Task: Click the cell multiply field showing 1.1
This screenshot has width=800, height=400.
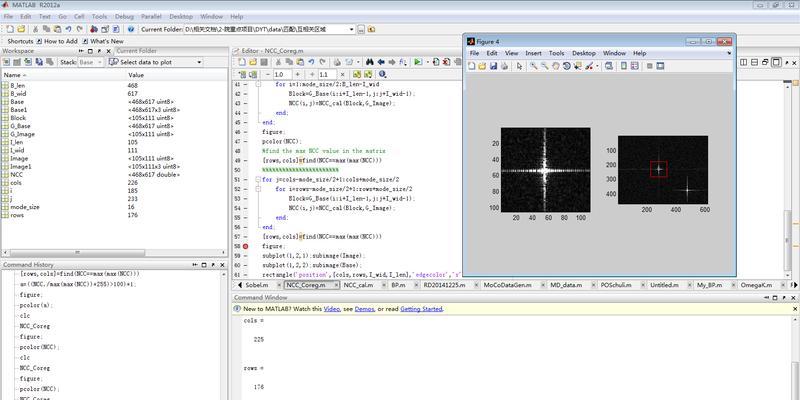Action: 327,74
